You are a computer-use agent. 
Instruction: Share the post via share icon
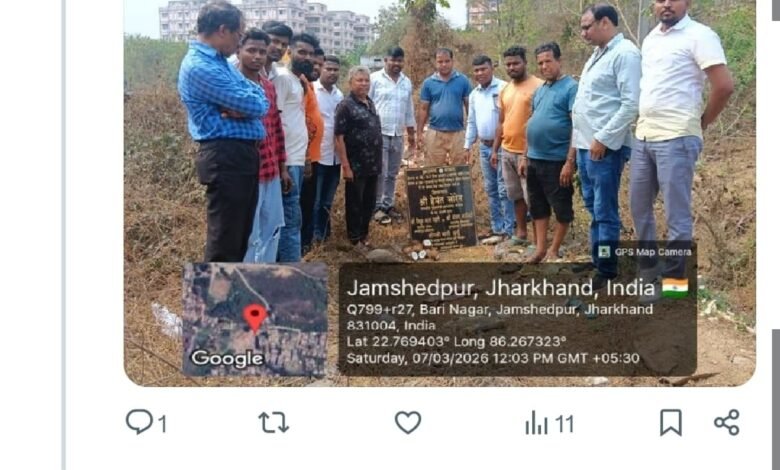coord(727,423)
